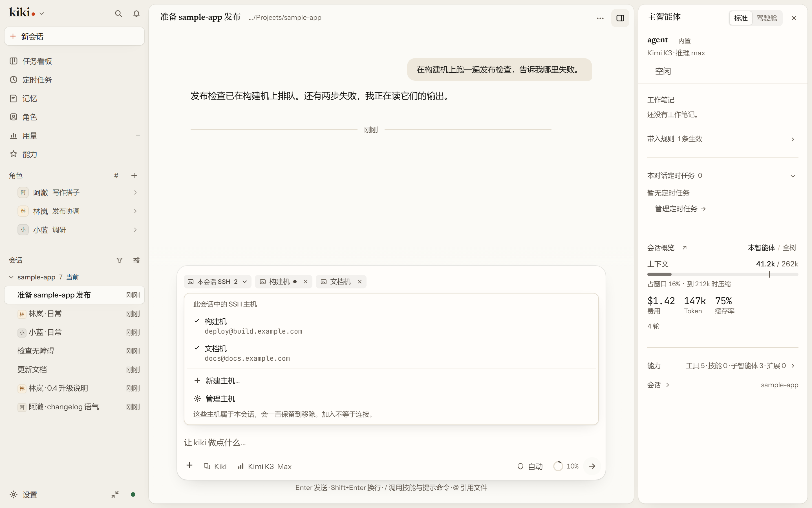Open 任务看板 from the sidebar

pos(74,61)
